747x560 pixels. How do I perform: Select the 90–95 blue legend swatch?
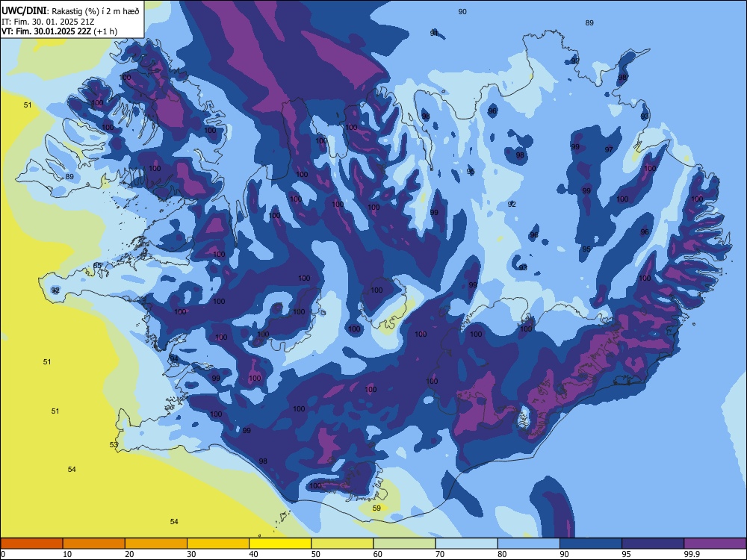point(591,544)
